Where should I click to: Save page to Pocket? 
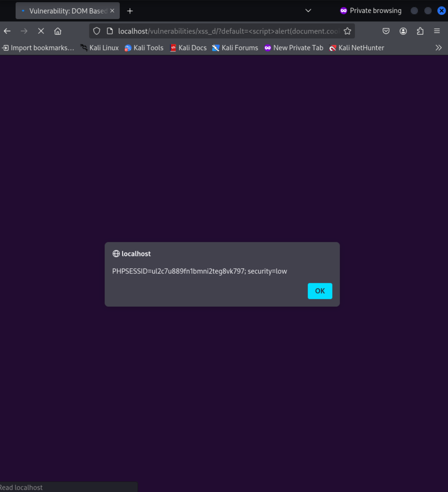tap(386, 31)
